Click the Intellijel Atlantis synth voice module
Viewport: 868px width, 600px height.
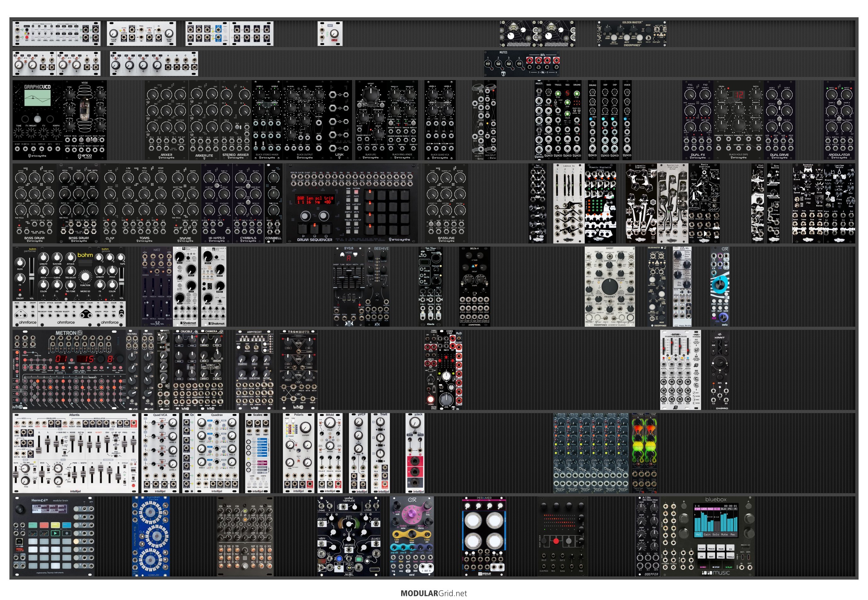[x=75, y=453]
